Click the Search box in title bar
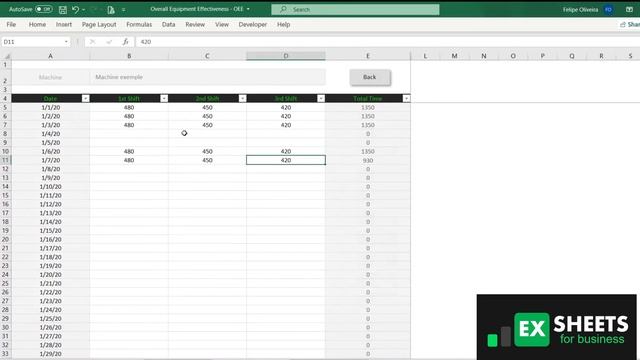Screen dimensions: 640x360 pyautogui.click(x=355, y=9)
